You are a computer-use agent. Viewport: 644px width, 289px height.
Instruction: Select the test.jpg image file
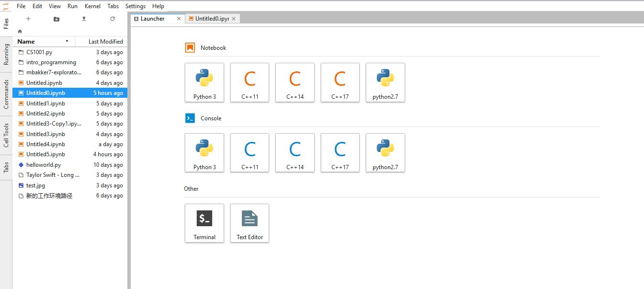coord(70,185)
